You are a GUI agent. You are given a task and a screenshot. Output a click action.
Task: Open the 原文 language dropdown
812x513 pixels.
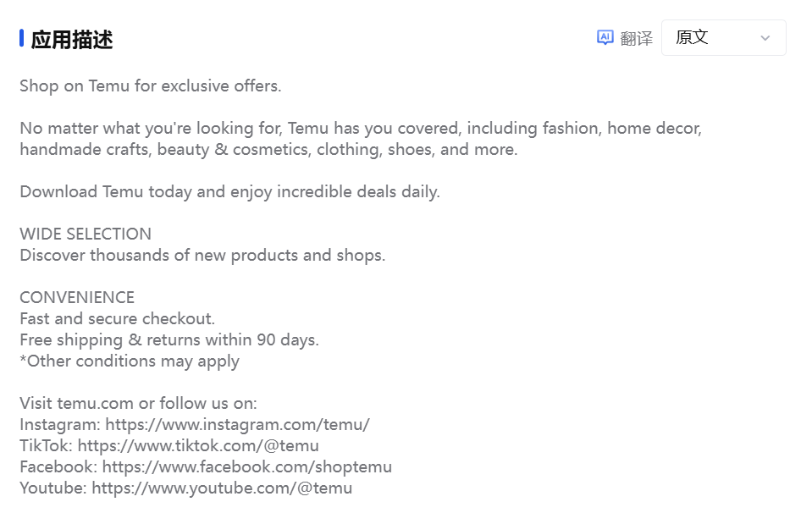tap(723, 38)
